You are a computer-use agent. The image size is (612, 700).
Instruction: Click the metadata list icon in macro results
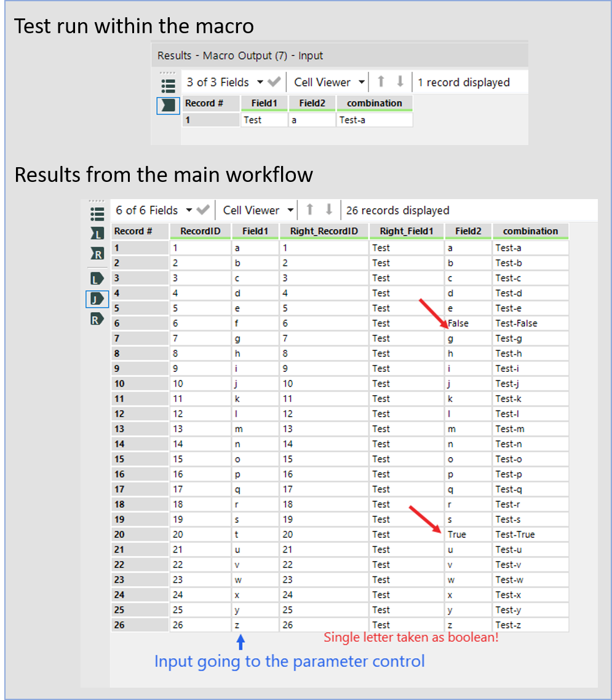pos(168,85)
